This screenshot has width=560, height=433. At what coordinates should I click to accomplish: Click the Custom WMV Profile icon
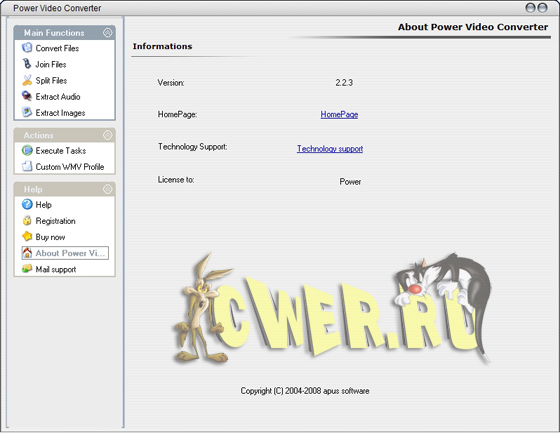(27, 166)
